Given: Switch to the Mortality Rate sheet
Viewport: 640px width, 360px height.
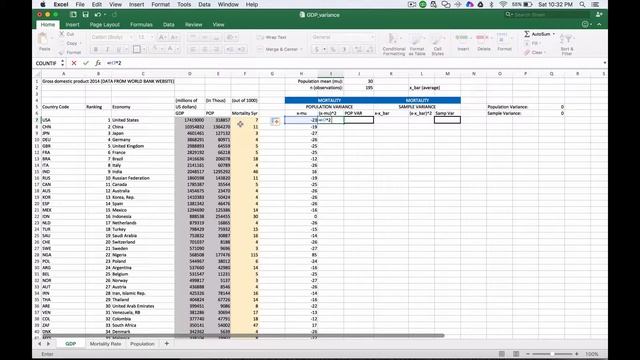Looking at the screenshot, I should (x=105, y=344).
